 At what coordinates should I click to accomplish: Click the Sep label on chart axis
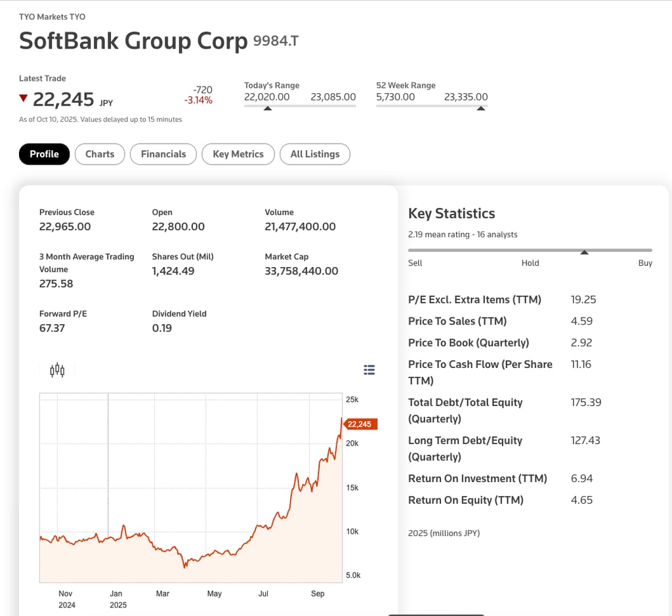(x=318, y=594)
